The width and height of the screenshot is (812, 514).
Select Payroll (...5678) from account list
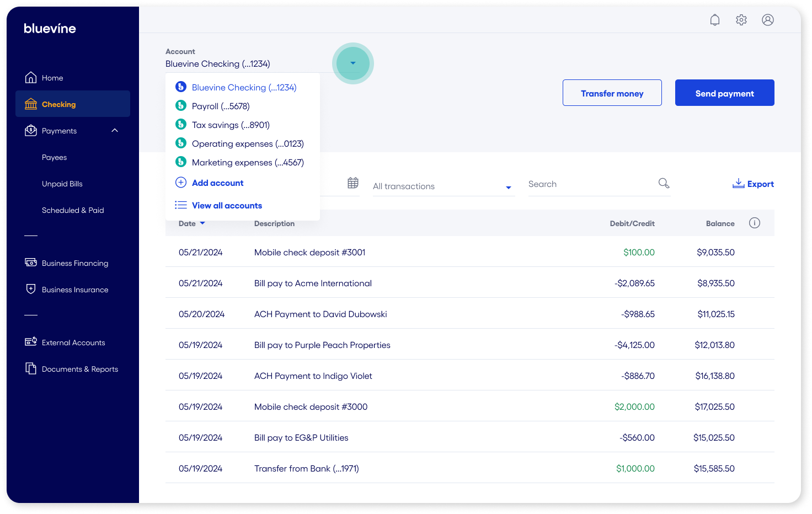pos(221,106)
